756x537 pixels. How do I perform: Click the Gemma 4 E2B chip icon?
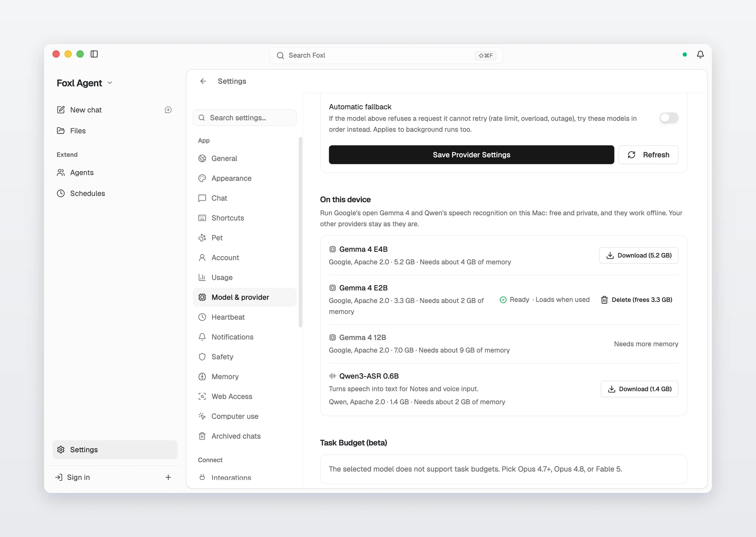332,288
